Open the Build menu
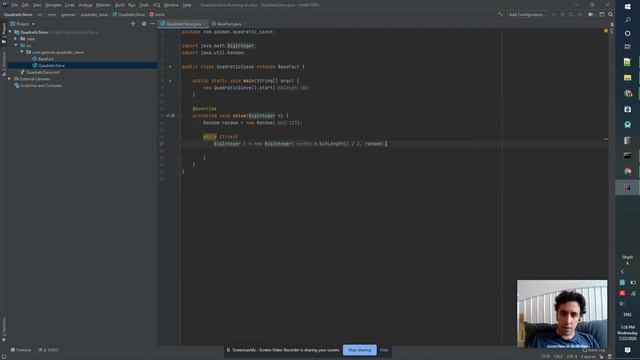Screen dimensions: 640x360 [120, 5]
